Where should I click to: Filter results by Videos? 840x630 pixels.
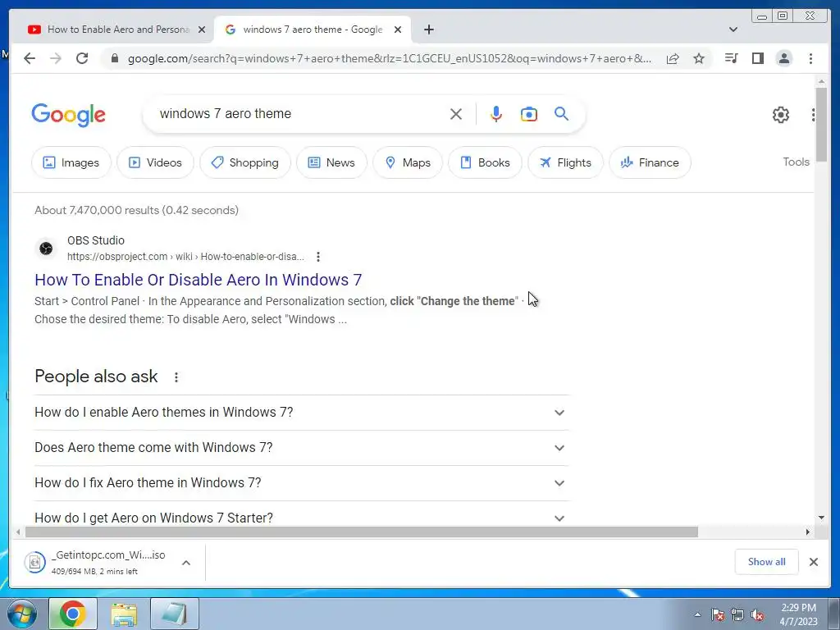[155, 162]
